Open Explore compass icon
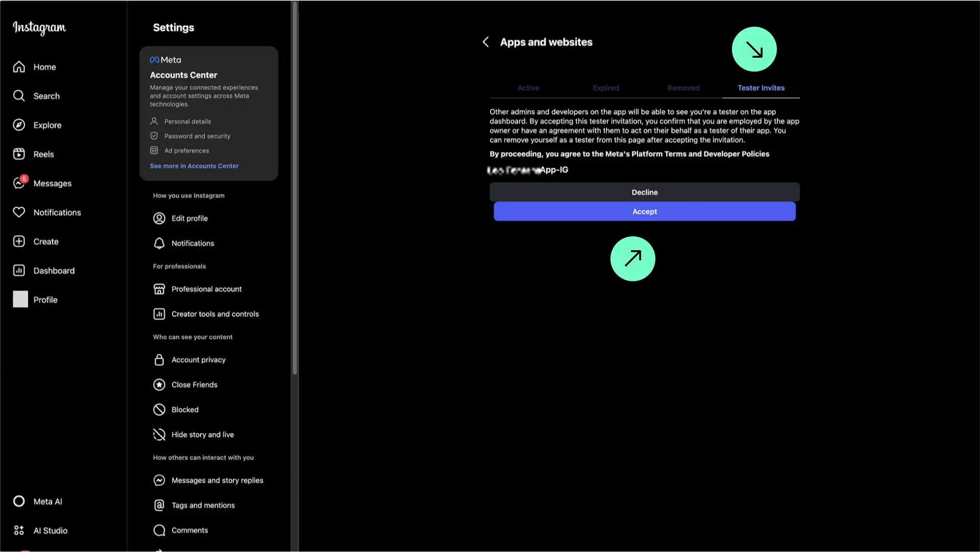This screenshot has width=980, height=552. coord(19,125)
